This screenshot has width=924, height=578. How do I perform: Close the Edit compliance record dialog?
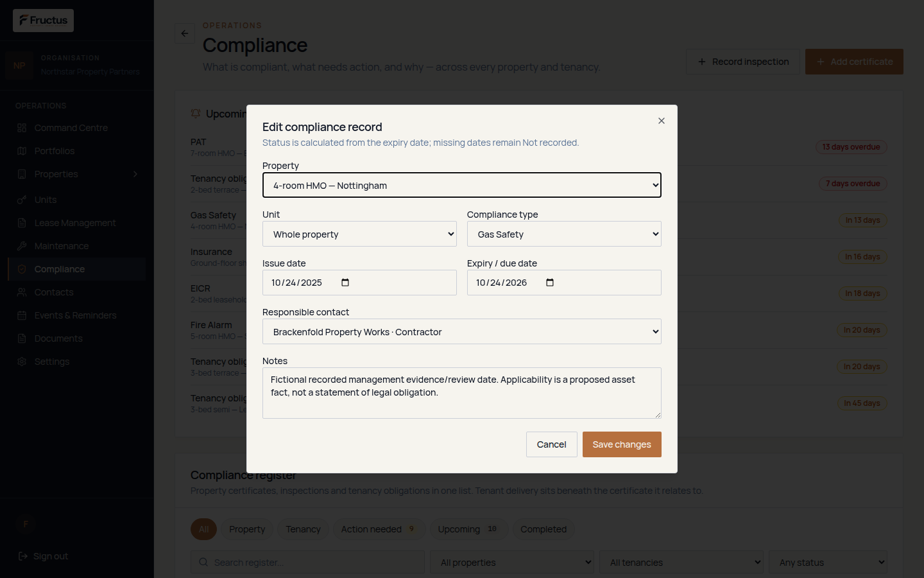pos(662,121)
